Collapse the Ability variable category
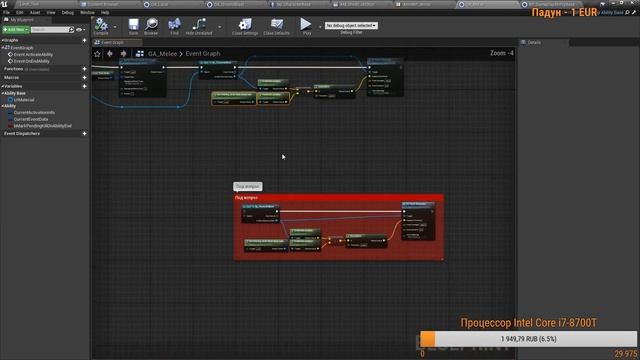 click(2, 106)
